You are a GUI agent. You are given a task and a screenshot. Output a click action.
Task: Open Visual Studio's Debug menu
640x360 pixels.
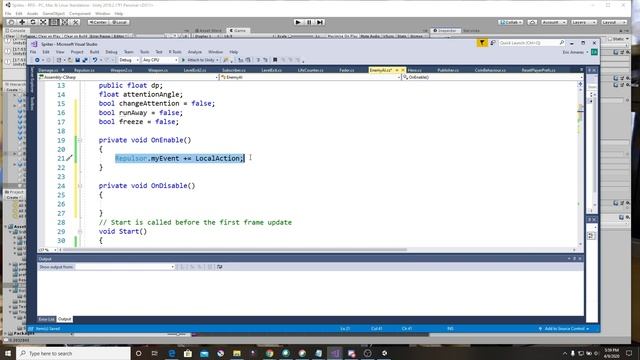111,52
